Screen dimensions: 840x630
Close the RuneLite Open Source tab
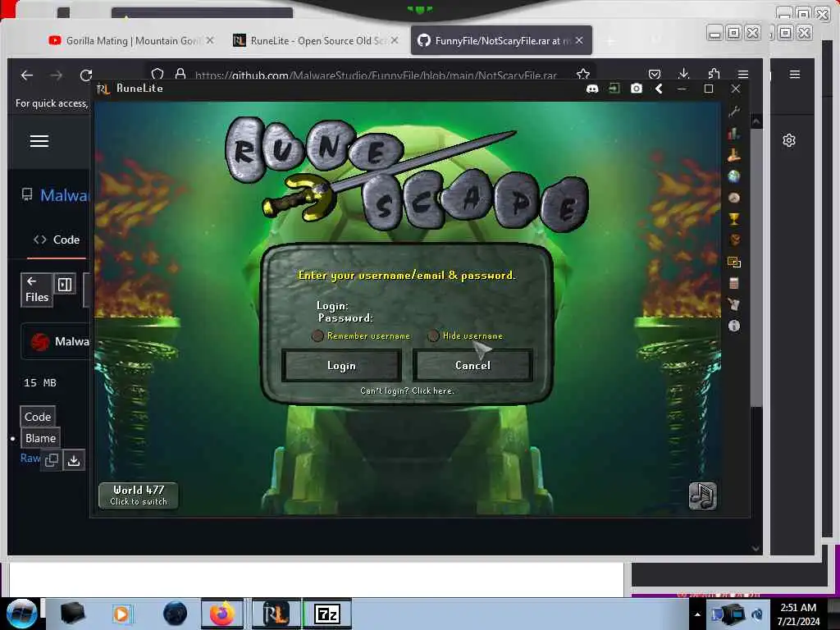click(x=395, y=41)
